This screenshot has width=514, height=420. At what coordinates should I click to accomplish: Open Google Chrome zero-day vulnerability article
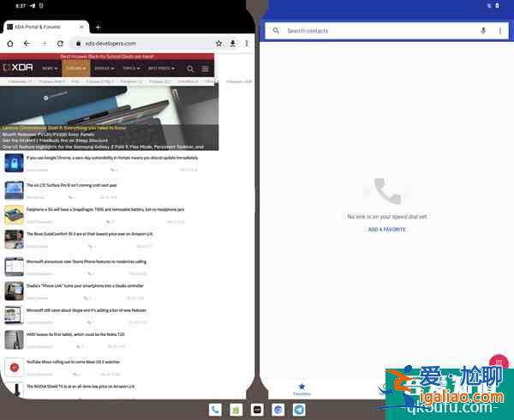(112, 158)
